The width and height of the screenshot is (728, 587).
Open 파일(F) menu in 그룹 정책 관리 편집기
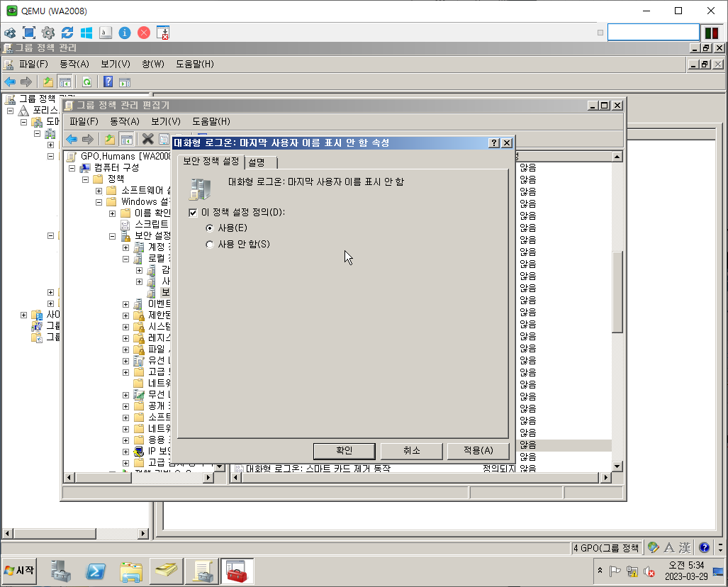pos(84,122)
